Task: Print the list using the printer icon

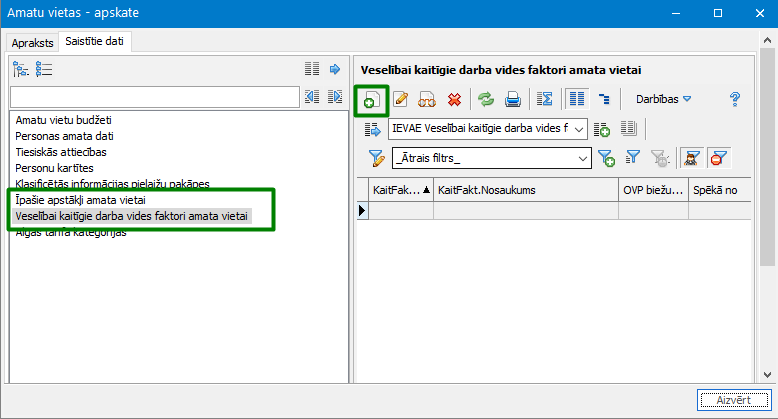Action: (513, 99)
